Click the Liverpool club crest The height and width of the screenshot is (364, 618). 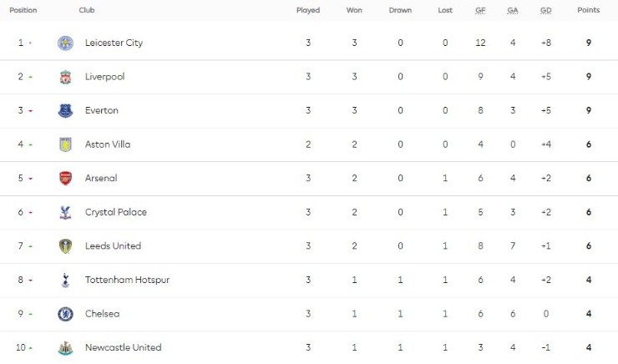click(65, 77)
